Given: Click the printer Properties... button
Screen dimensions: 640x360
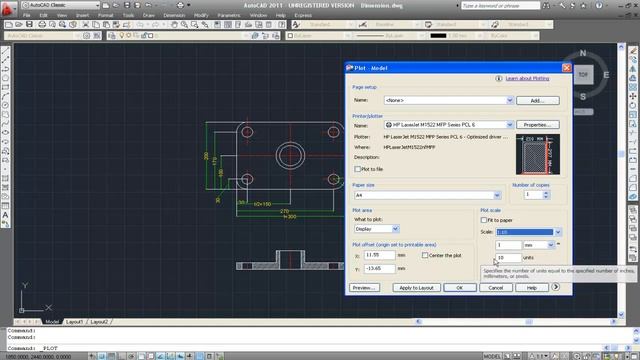Looking at the screenshot, I should [x=538, y=124].
